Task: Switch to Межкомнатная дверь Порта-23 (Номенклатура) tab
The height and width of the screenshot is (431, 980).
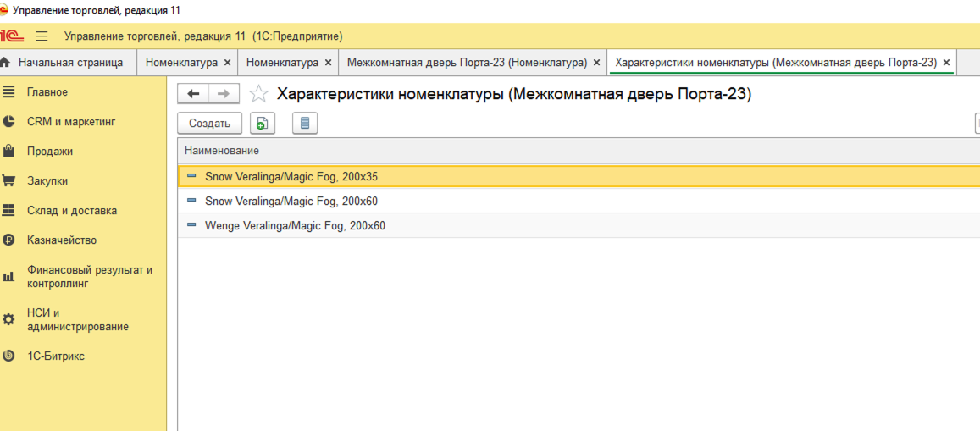Action: (467, 63)
